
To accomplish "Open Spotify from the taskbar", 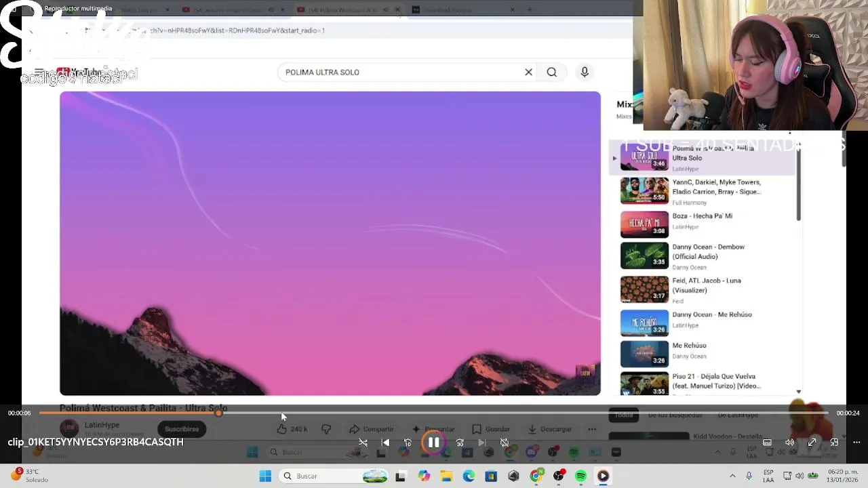I will coord(580,476).
